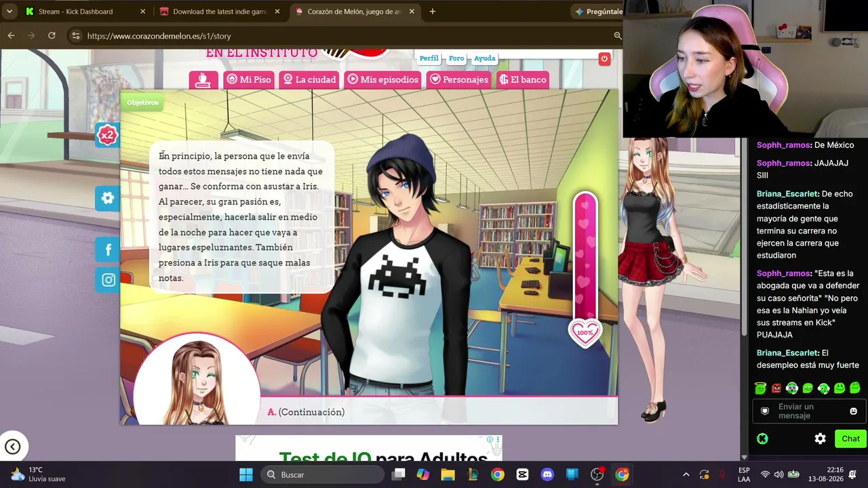
Task: Go back in browser history
Action: [11, 36]
